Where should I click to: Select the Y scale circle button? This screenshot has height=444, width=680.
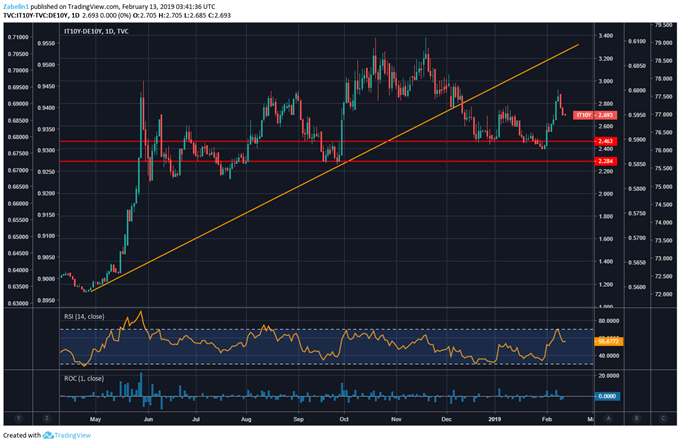(x=18, y=418)
